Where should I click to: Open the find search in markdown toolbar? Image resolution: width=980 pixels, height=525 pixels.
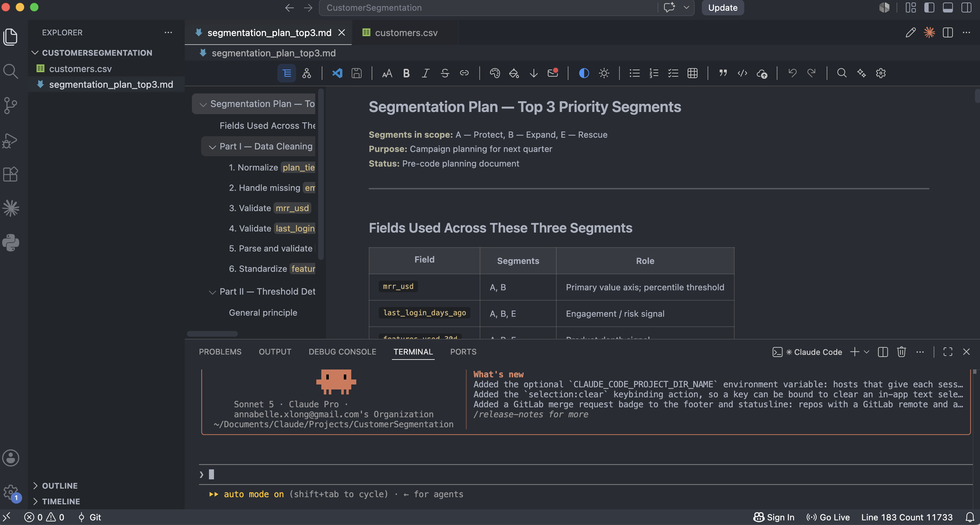[x=842, y=73]
